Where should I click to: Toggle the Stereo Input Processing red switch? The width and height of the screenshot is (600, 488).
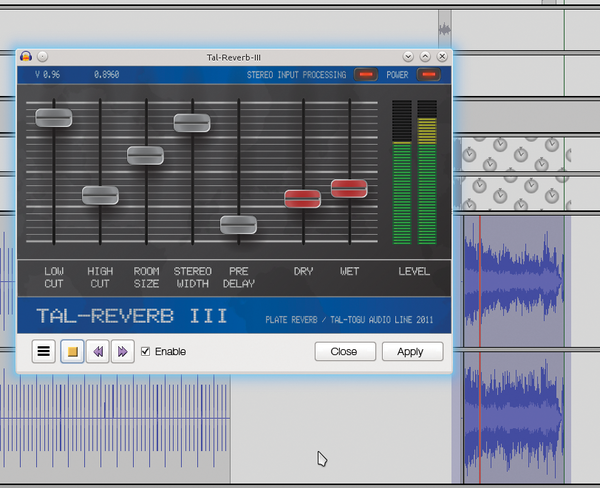point(366,74)
